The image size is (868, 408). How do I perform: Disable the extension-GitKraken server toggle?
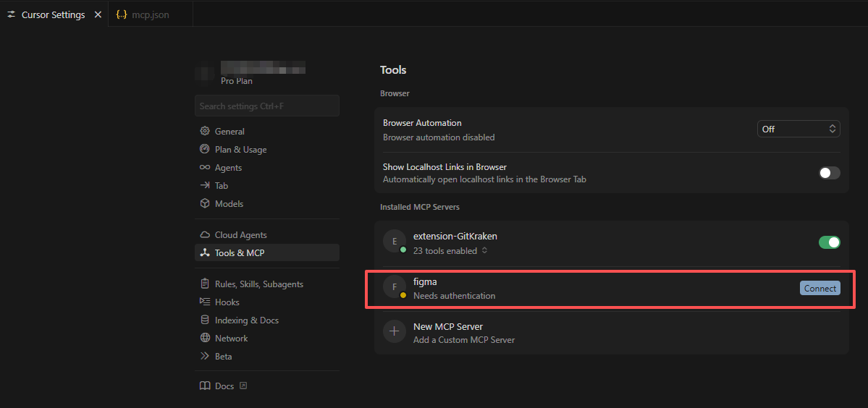coord(829,242)
